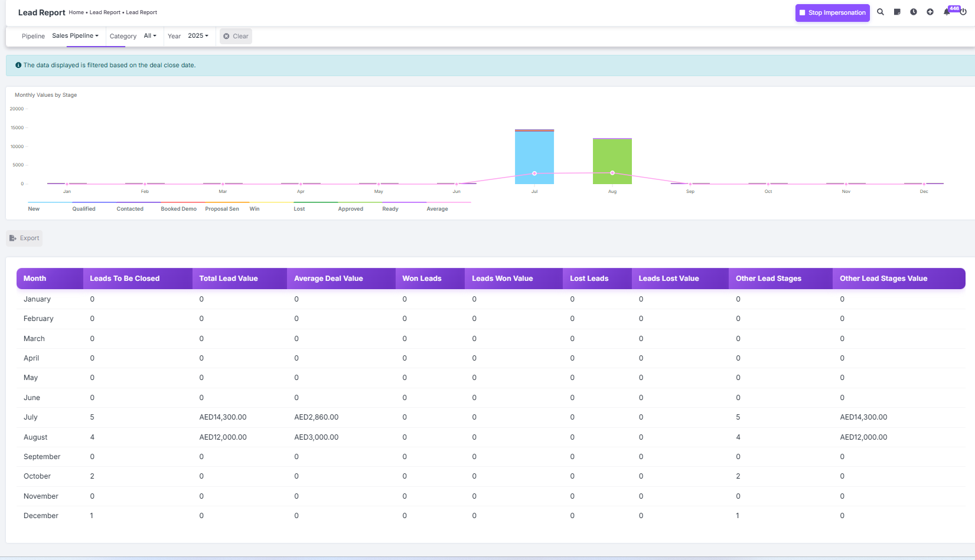Click the clock timer icon

(914, 12)
